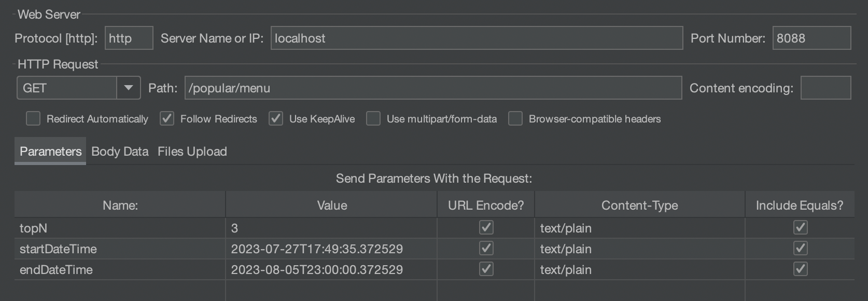Image resolution: width=868 pixels, height=301 pixels.
Task: Select the Parameters tab
Action: tap(50, 152)
